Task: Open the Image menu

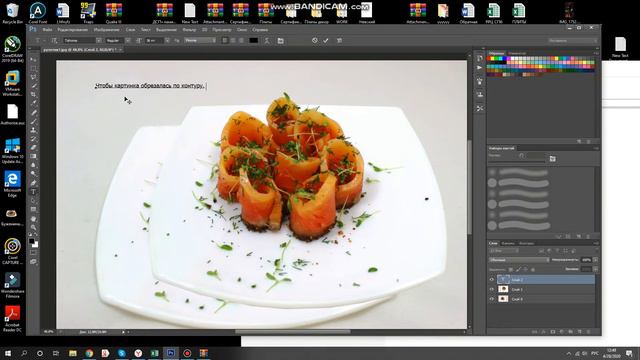Action: click(107, 30)
